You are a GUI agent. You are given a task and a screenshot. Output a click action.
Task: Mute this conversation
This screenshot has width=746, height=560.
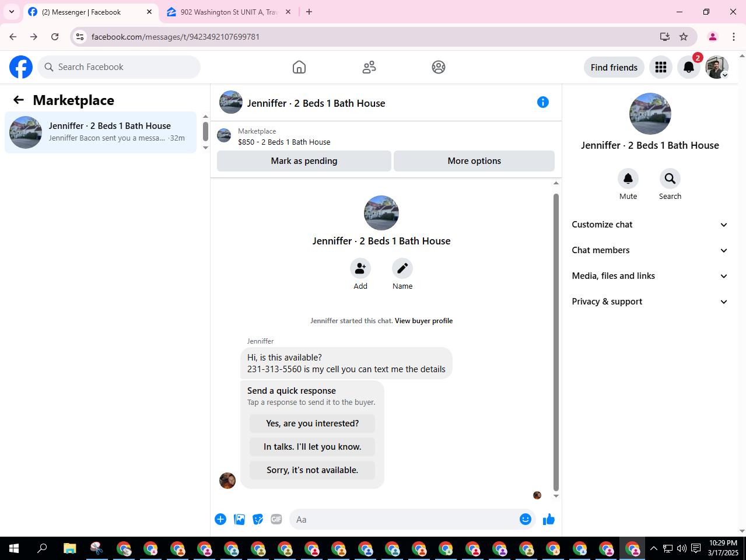pyautogui.click(x=628, y=178)
